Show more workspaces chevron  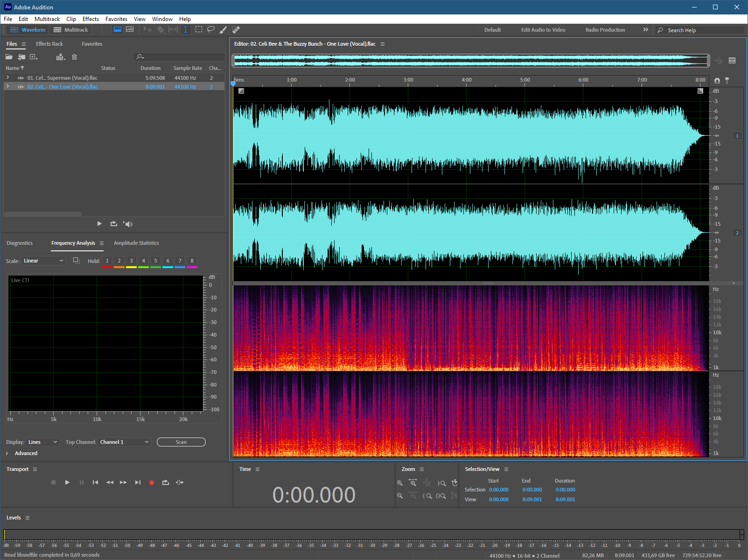[x=646, y=29]
